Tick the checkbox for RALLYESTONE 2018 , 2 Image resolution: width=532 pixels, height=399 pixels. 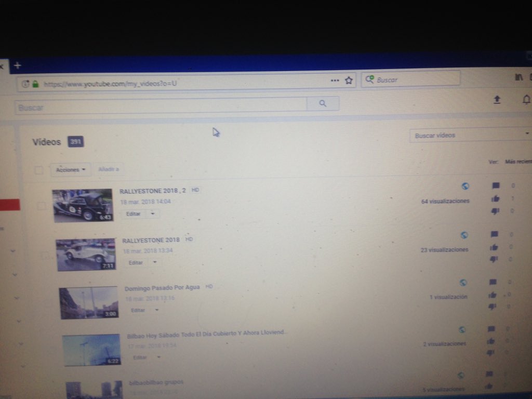coord(41,206)
